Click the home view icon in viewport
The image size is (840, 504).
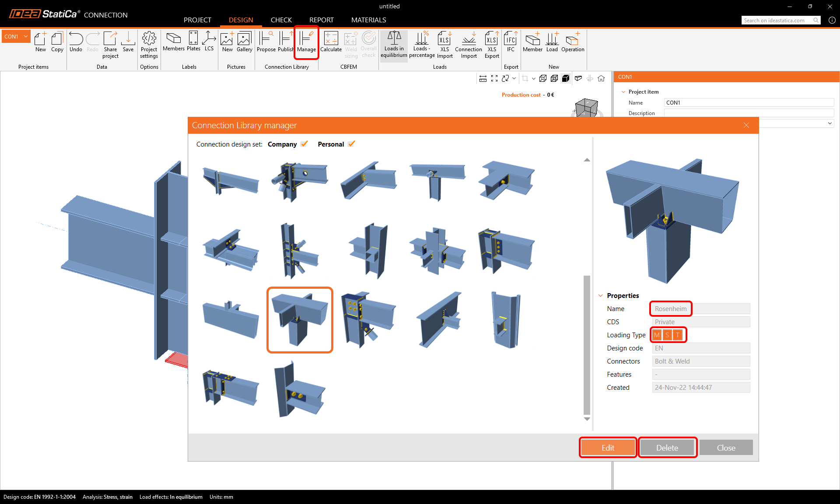pos(601,78)
